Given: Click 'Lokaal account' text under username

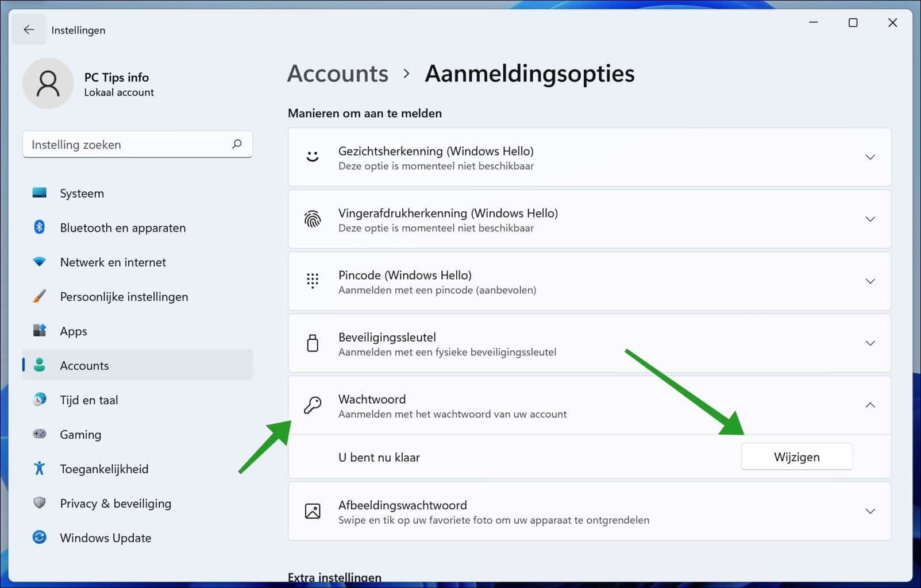Looking at the screenshot, I should pos(119,92).
